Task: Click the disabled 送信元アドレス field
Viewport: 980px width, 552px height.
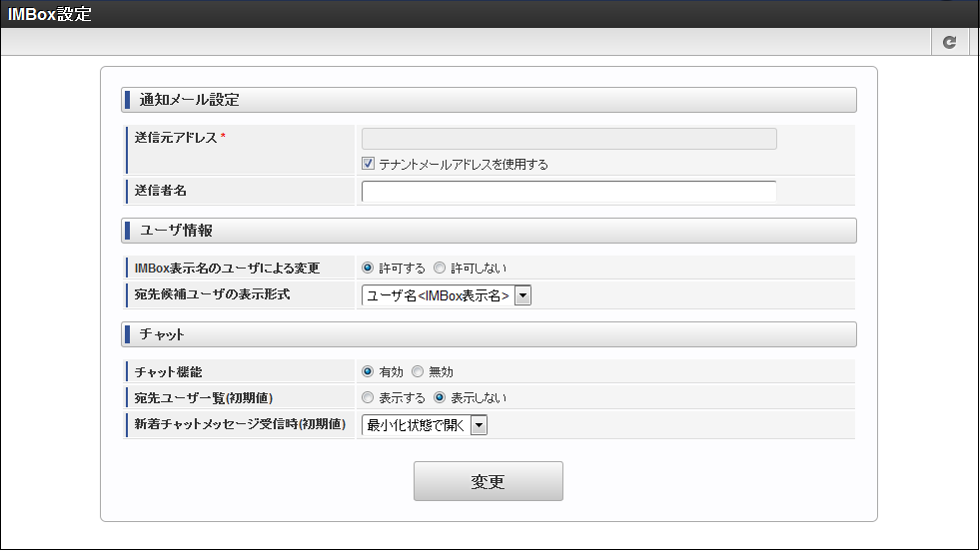Action: click(x=568, y=139)
